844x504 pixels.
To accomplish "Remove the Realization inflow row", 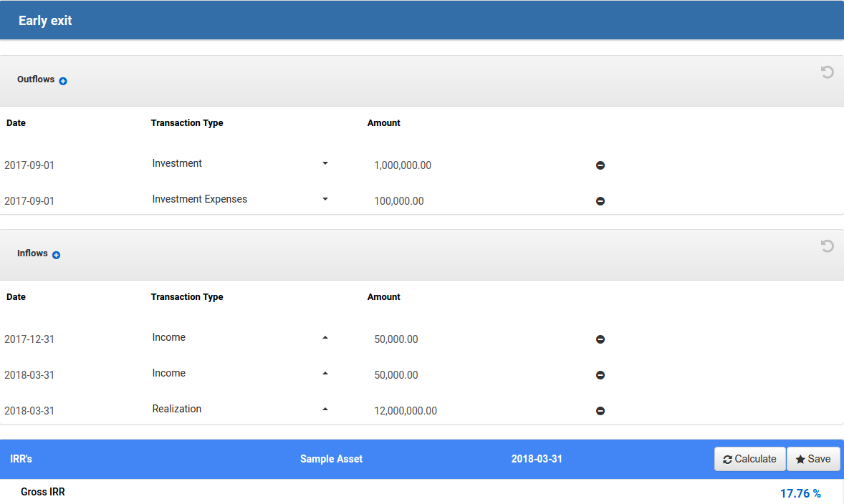I will [x=600, y=411].
